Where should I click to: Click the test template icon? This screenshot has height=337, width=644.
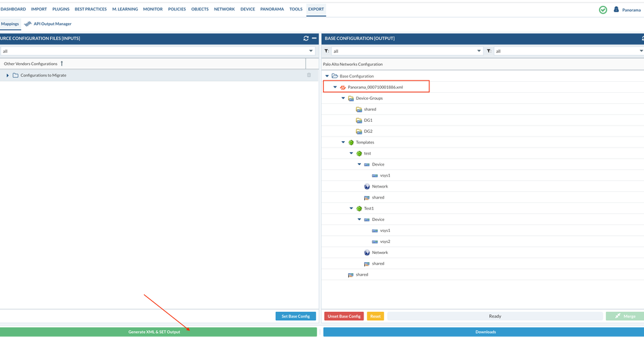pyautogui.click(x=359, y=153)
